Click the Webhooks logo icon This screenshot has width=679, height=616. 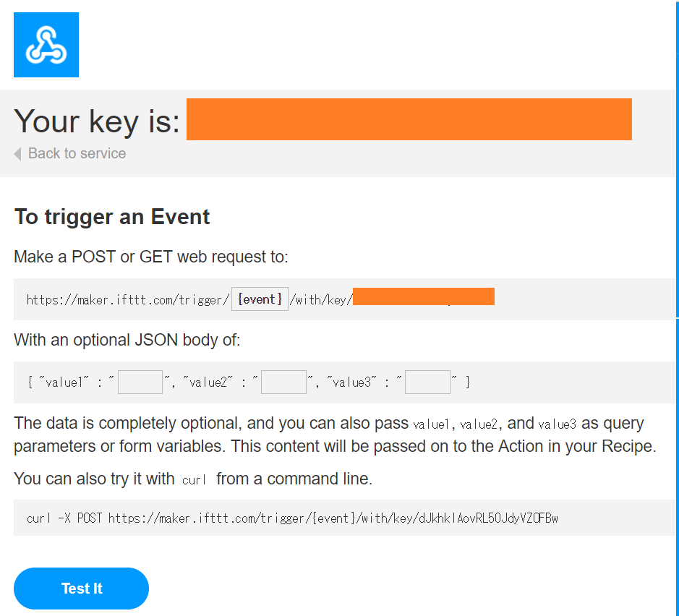pos(46,45)
